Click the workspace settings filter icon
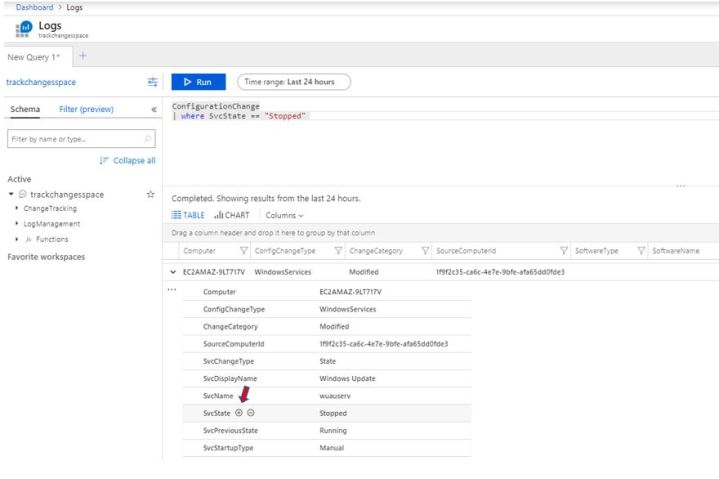 (152, 81)
